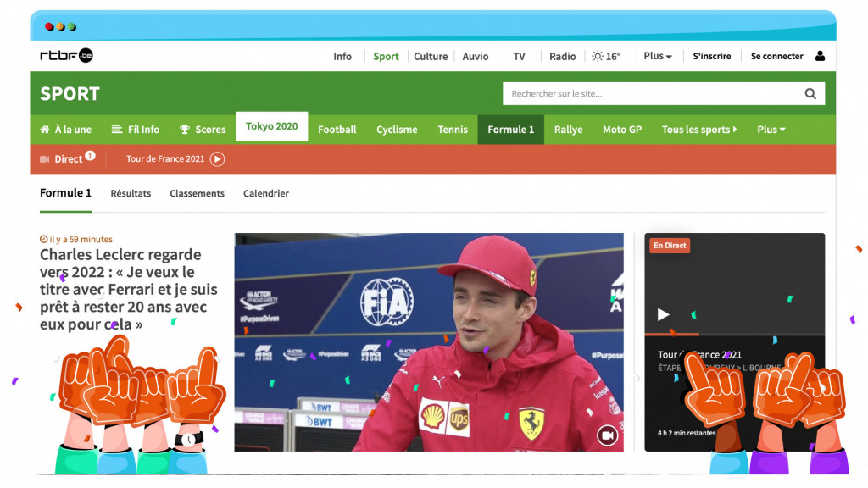This screenshot has width=868, height=488.
Task: Go to the Tennis section
Action: click(453, 130)
